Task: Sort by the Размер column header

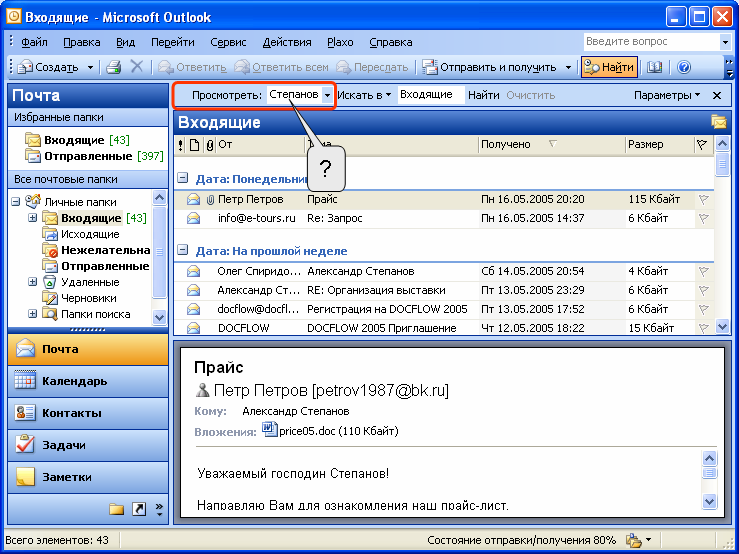Action: coord(659,144)
